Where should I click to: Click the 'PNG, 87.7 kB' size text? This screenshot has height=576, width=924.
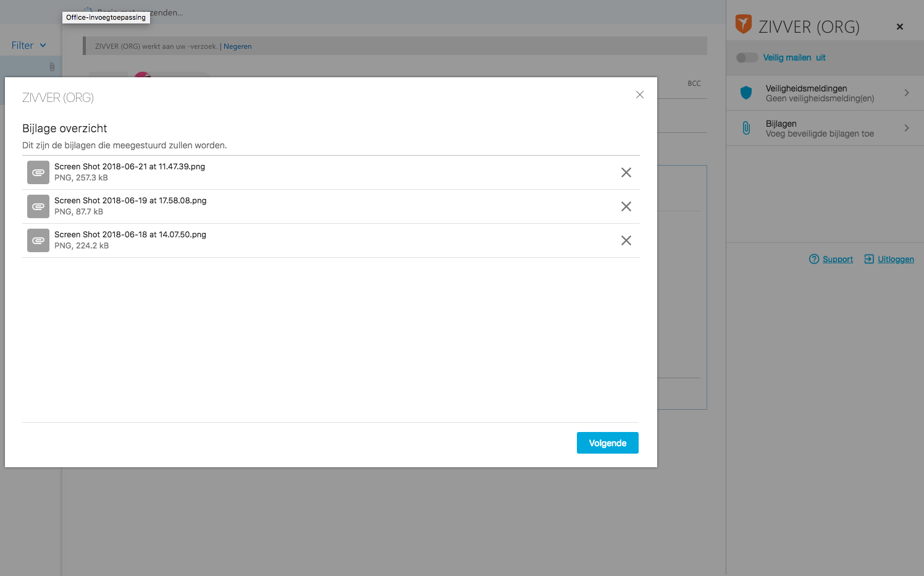78,211
